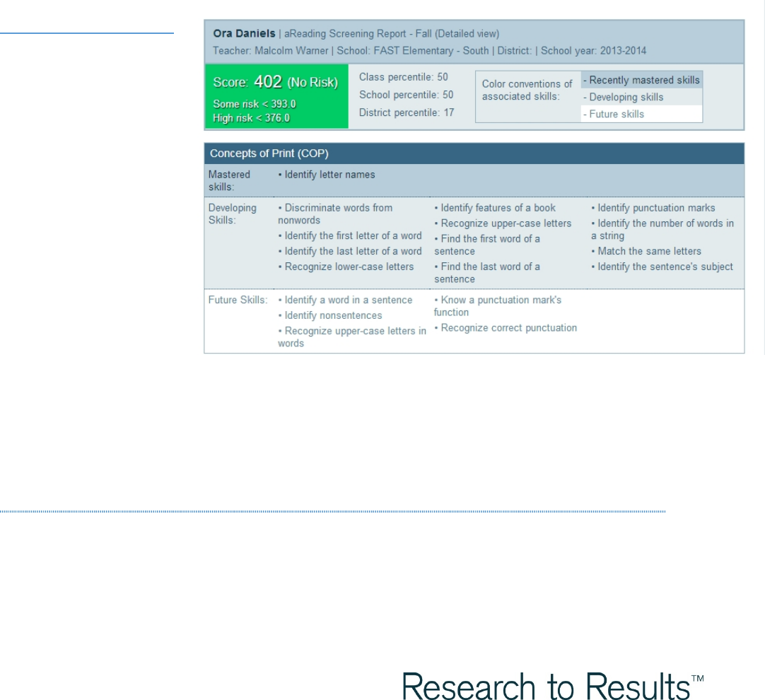Click Know a punctuation mark's function
This screenshot has height=700, width=765.
[498, 306]
